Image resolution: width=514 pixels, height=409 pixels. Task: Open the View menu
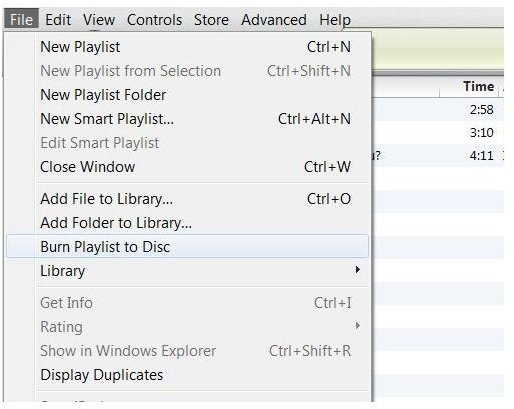point(99,19)
